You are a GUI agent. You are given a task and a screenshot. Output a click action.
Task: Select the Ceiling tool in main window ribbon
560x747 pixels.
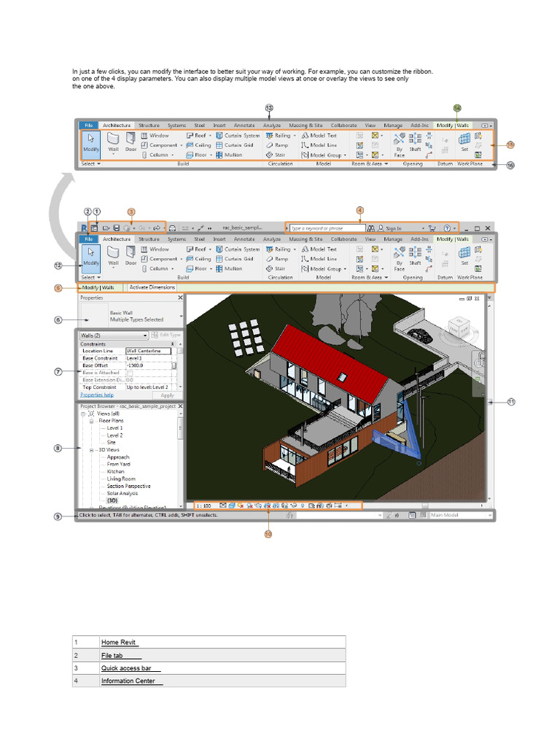click(x=198, y=259)
